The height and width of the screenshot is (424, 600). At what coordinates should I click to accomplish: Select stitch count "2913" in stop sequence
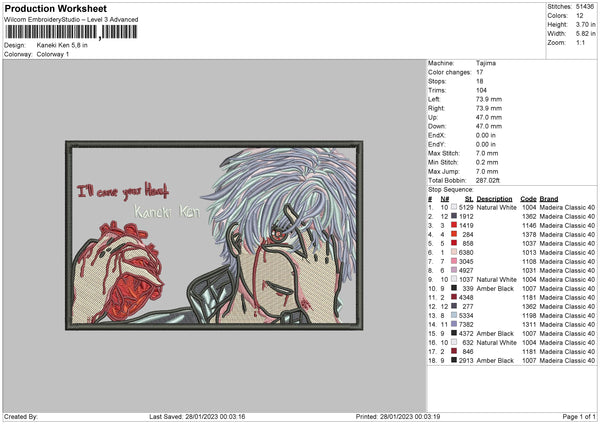pyautogui.click(x=466, y=360)
